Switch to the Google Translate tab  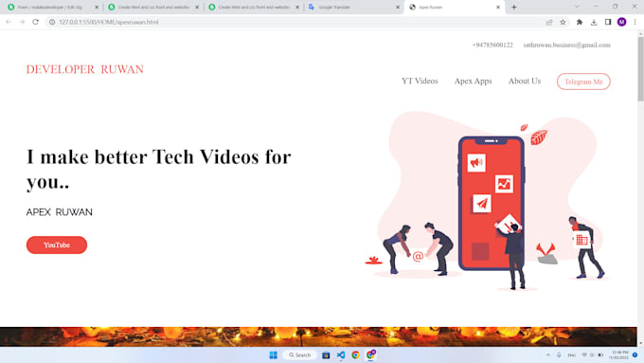click(354, 7)
